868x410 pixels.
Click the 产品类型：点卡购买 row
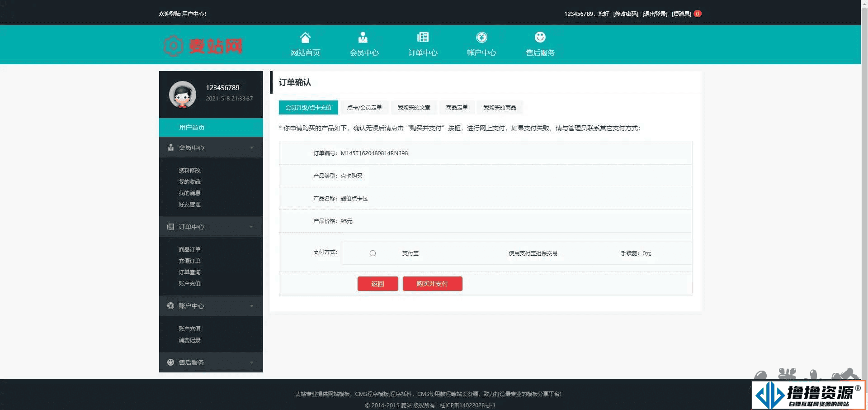pyautogui.click(x=486, y=176)
